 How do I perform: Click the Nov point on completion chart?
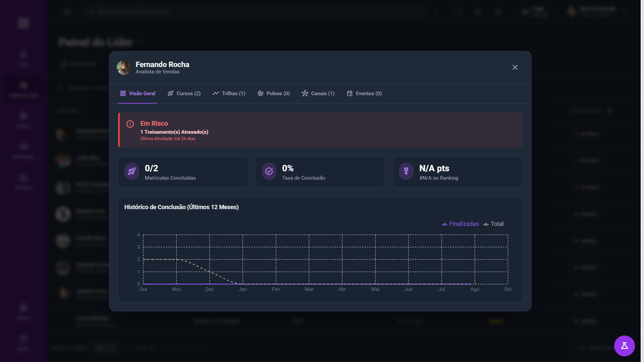176,259
